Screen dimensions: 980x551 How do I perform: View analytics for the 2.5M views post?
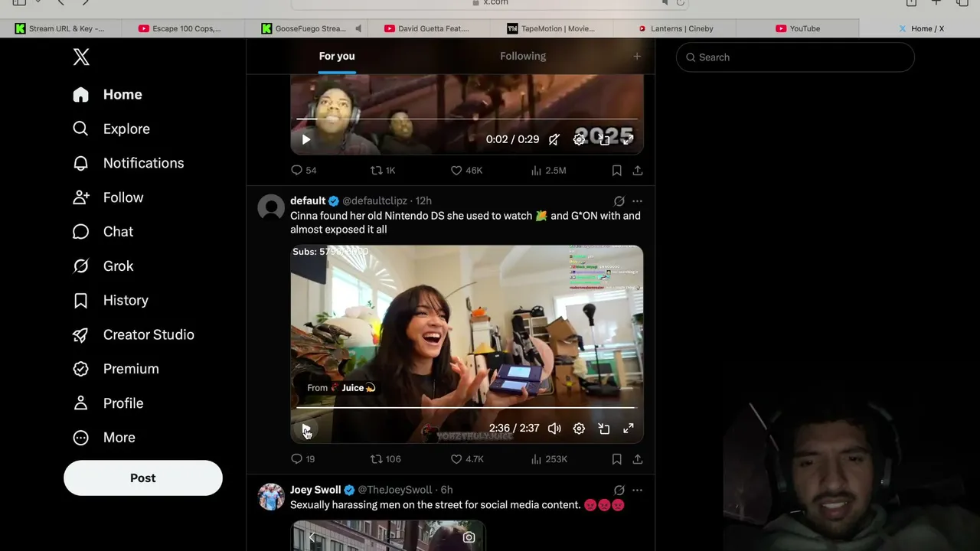[548, 171]
